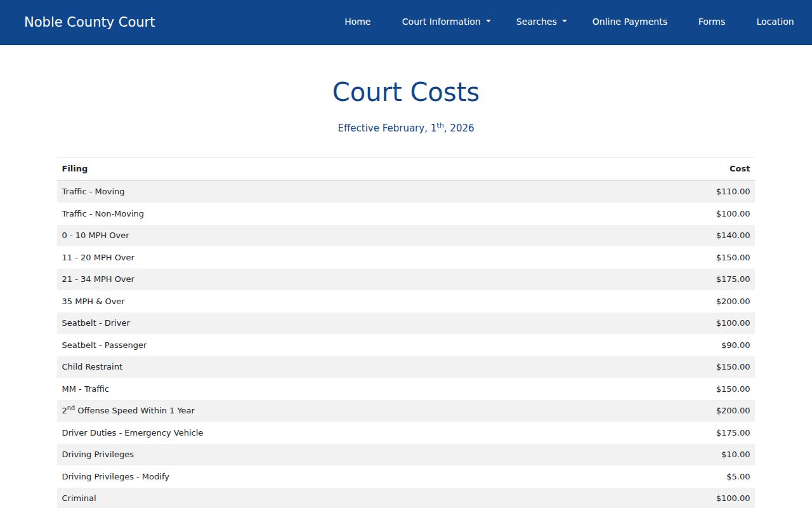This screenshot has height=508, width=812.
Task: Click the Effective February 1st, 2026 text
Action: [406, 128]
